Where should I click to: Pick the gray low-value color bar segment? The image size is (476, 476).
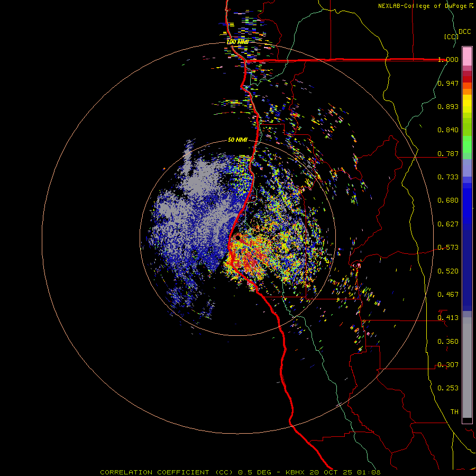coord(467,368)
